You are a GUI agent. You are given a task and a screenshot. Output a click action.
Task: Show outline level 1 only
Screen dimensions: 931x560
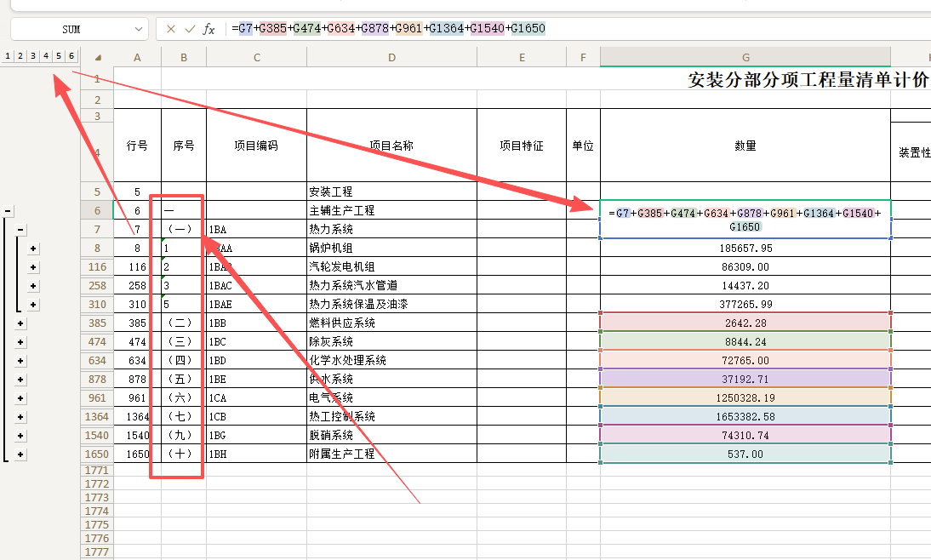[7, 56]
